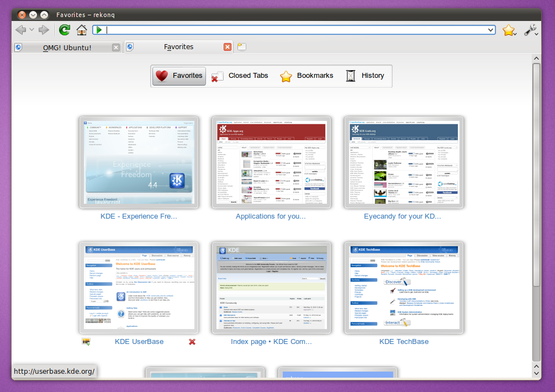Screen dimensions: 555x392
Task: Open the KDE TechBase preview thumbnail
Action: coord(404,288)
